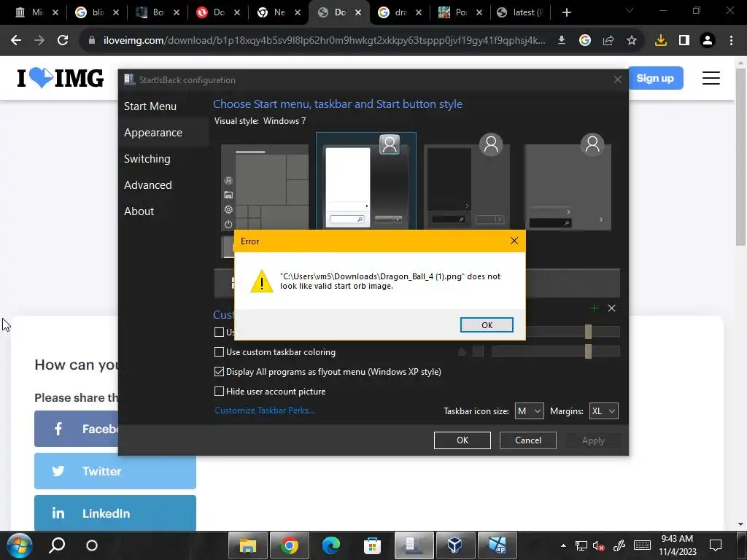Open the notification center icon
Screen dimensions: 747x560
click(x=715, y=545)
